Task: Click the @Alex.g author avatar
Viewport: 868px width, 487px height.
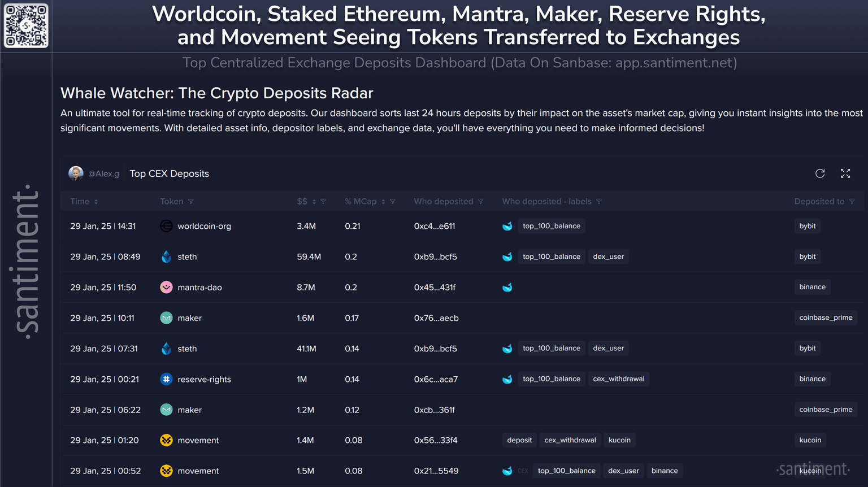Action: click(76, 173)
